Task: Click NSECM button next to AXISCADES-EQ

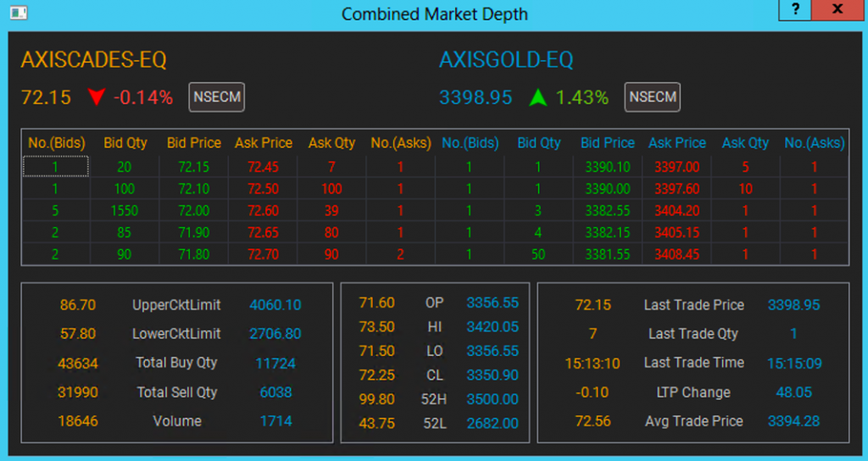Action: coord(216,97)
